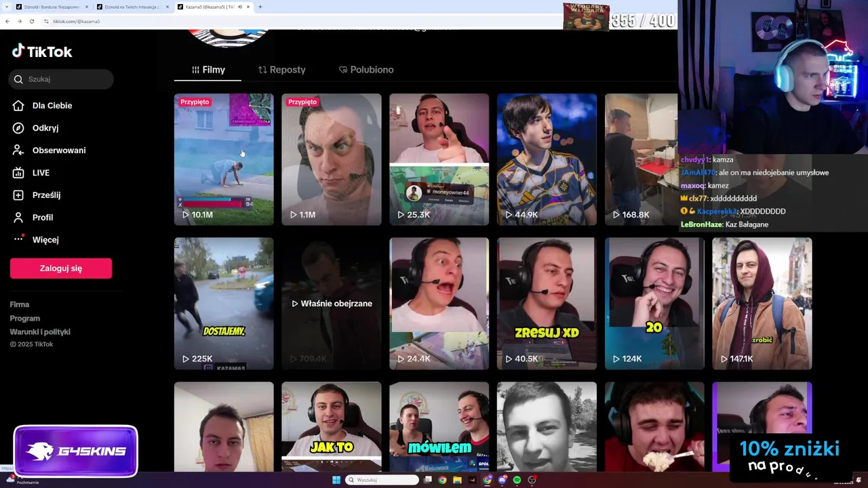Go back with browser back arrow
Screen dimensions: 868x488
[7, 21]
